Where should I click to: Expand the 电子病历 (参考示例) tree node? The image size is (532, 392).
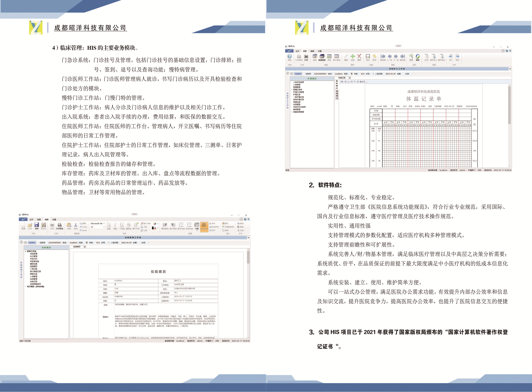[26, 286]
